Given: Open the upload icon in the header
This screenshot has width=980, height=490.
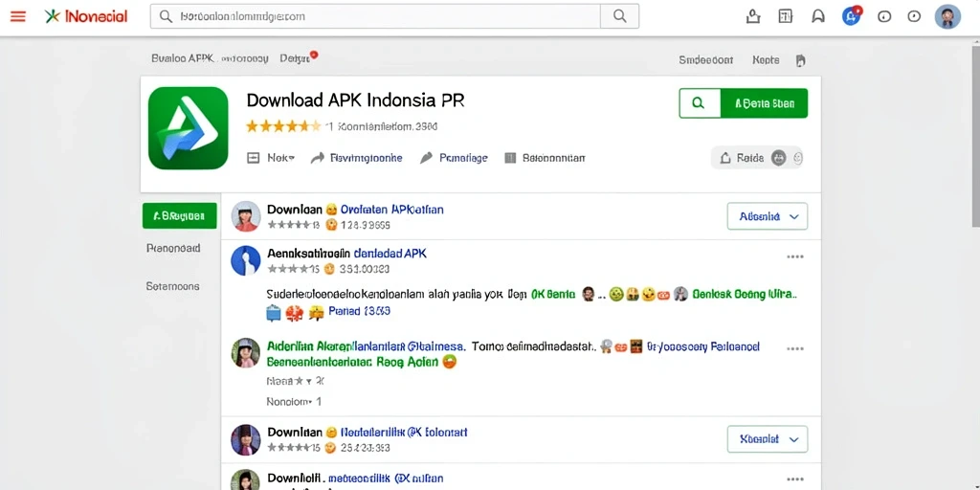Looking at the screenshot, I should point(754,17).
